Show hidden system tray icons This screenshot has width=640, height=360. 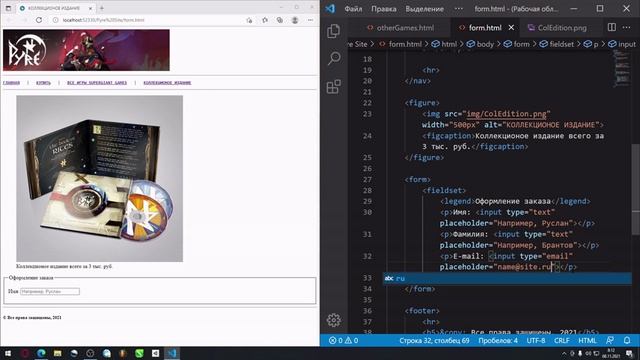tap(564, 353)
